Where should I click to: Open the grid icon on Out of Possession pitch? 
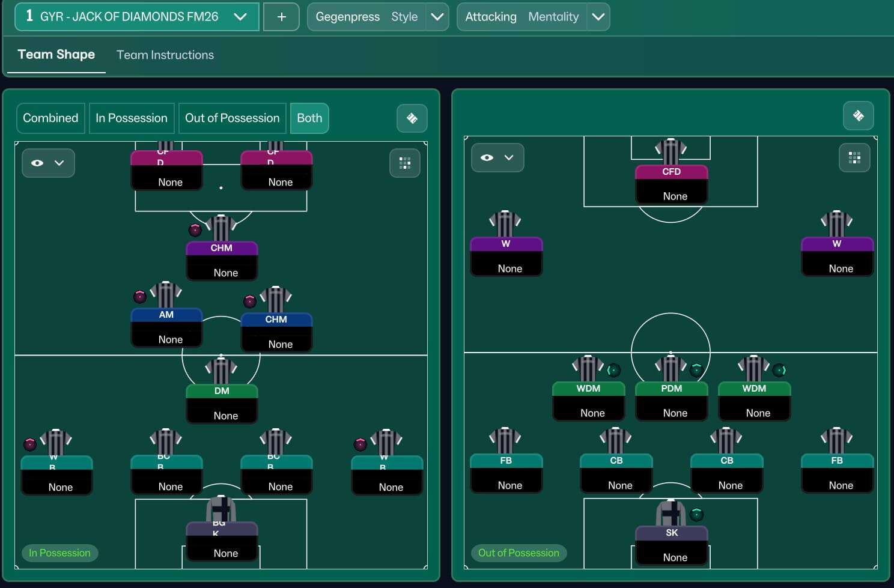[854, 158]
